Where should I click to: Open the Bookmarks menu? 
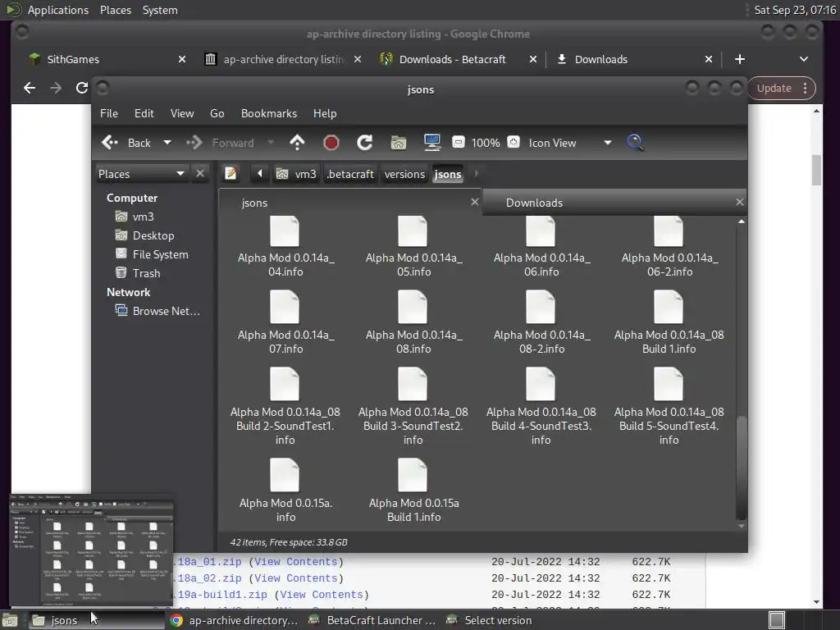tap(269, 113)
